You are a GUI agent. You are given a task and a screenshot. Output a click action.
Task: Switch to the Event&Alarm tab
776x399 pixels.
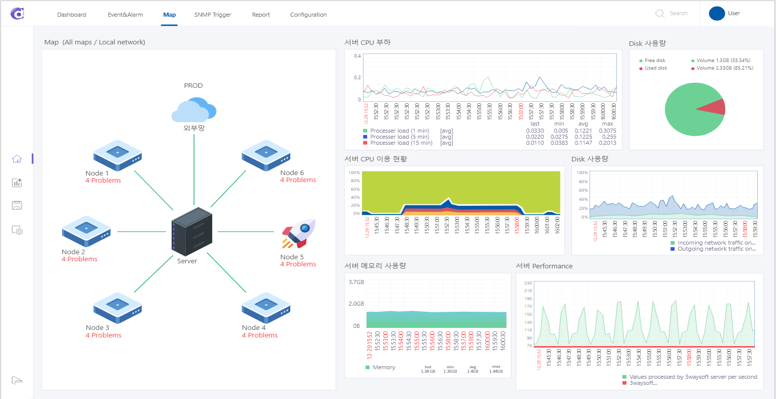point(125,14)
